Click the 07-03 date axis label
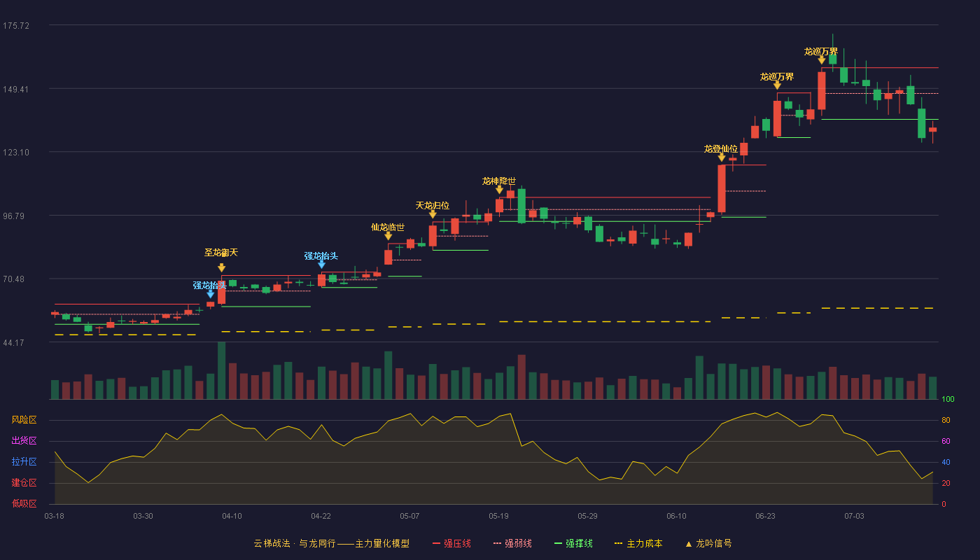 tap(854, 516)
